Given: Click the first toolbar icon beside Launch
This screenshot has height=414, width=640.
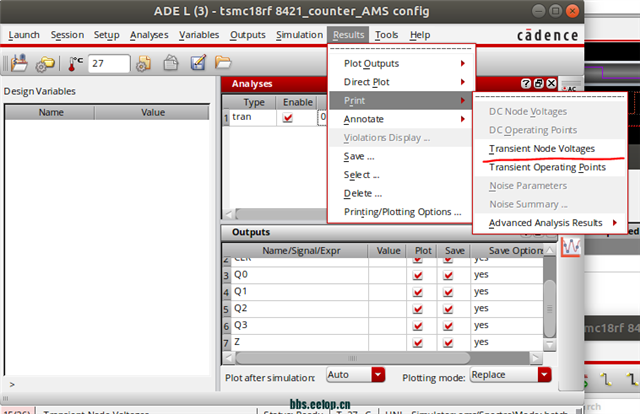Looking at the screenshot, I should 17,64.
